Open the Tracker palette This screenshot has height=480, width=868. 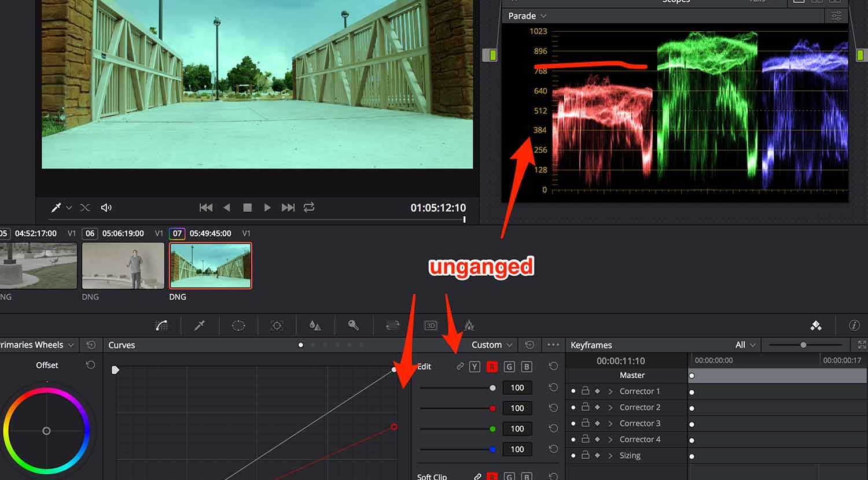[277, 326]
